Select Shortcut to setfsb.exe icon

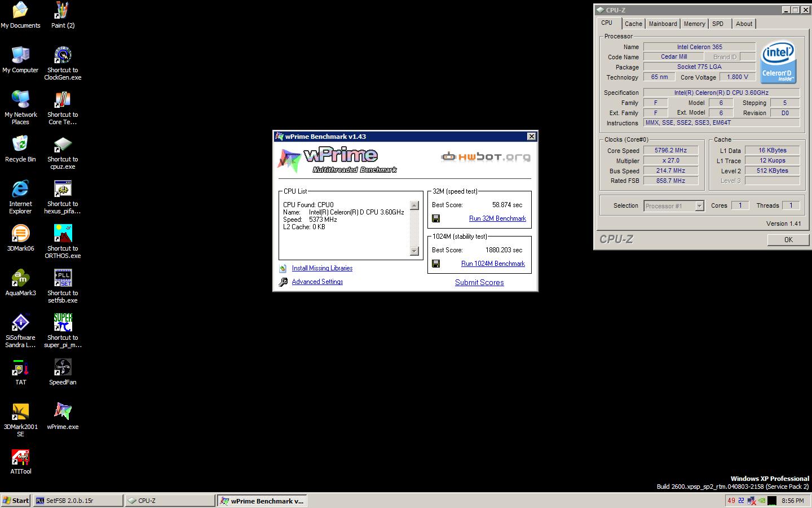(x=63, y=286)
